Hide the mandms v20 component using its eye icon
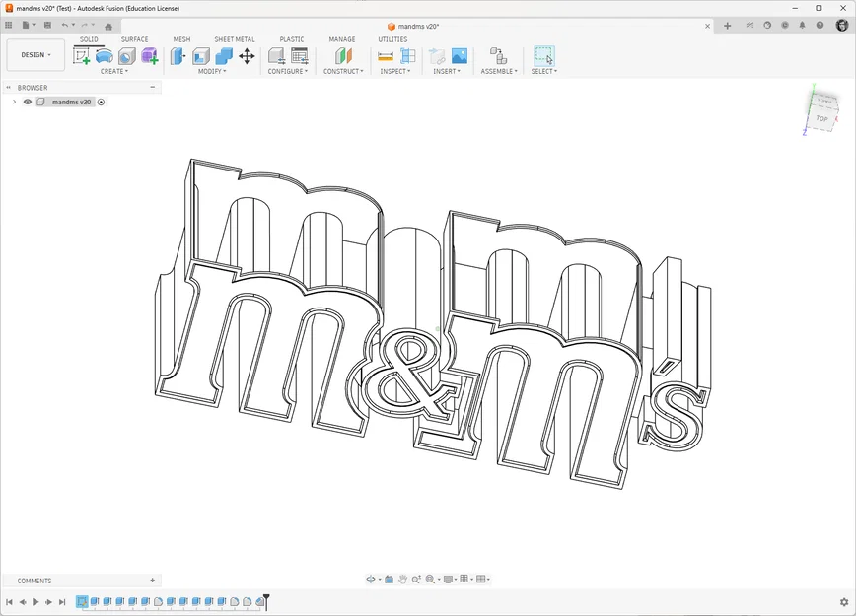The width and height of the screenshot is (856, 616). click(x=28, y=102)
